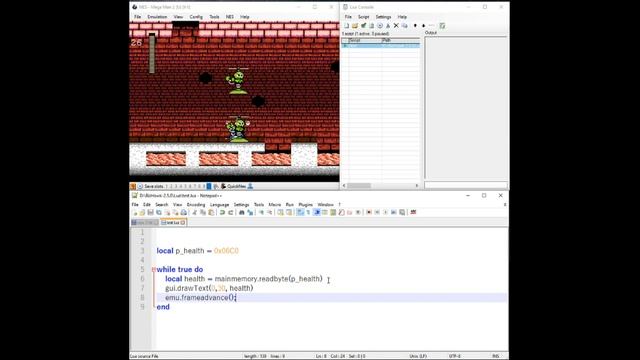Click the input field below Lua Output box
This screenshot has width=640, height=360.
coord(466,185)
